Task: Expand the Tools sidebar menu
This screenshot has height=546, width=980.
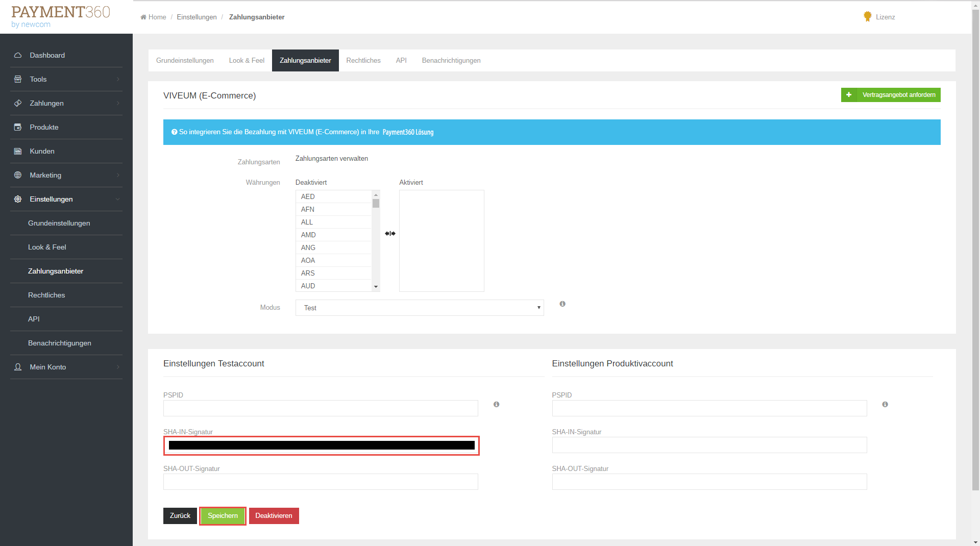Action: [66, 79]
